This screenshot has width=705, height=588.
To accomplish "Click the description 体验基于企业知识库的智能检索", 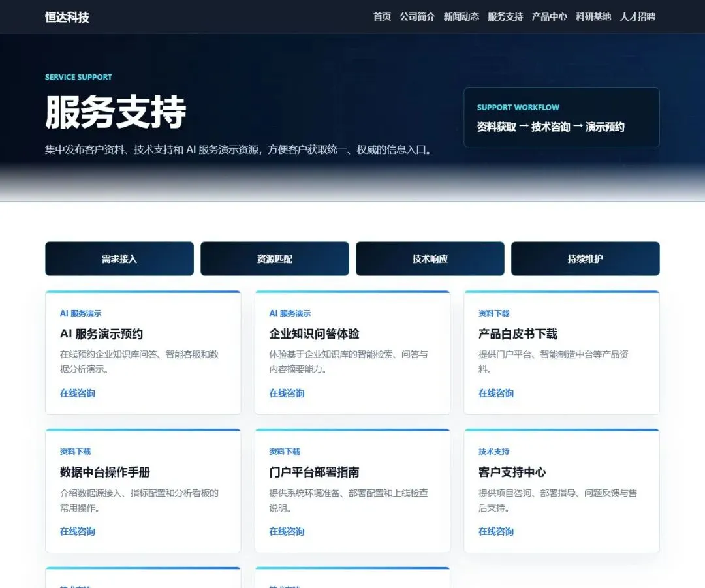I will coord(349,362).
